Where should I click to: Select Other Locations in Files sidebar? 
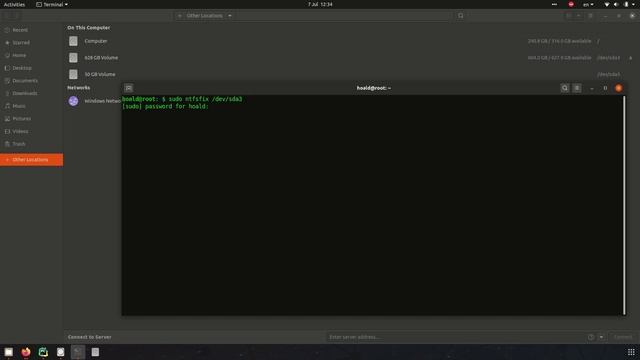click(x=31, y=160)
